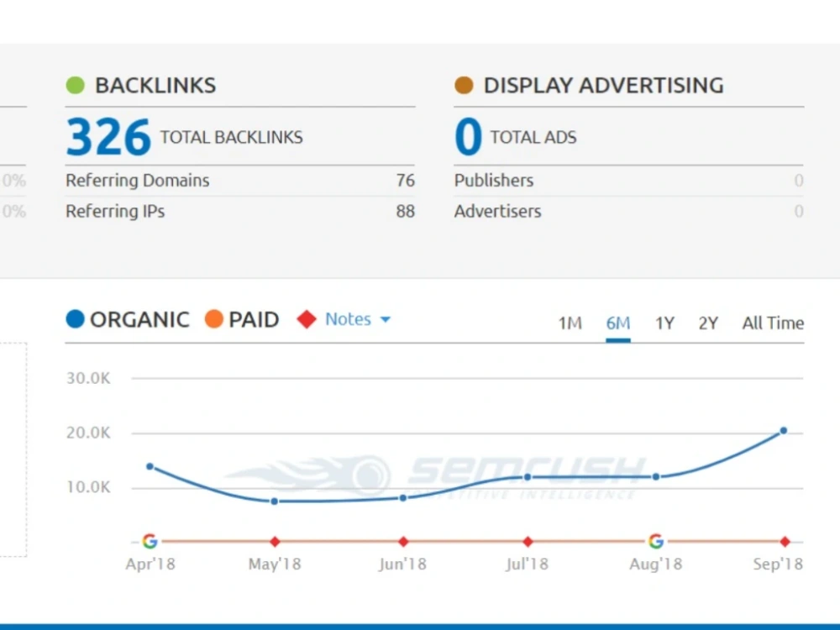840x630 pixels.
Task: Click the Referring Domains value 76
Action: 406,181
